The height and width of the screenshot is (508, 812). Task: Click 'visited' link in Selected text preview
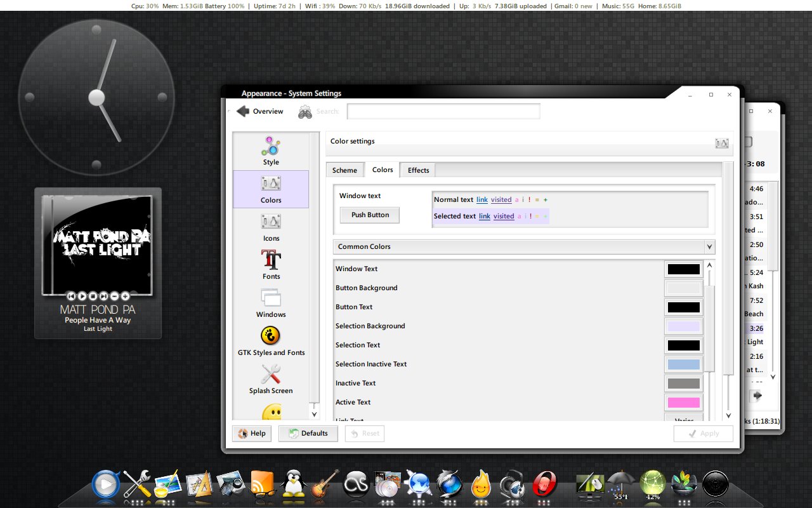(504, 216)
